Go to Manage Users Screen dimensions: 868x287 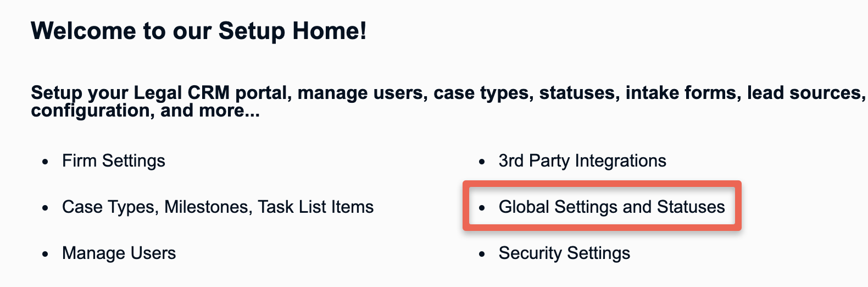(x=119, y=253)
